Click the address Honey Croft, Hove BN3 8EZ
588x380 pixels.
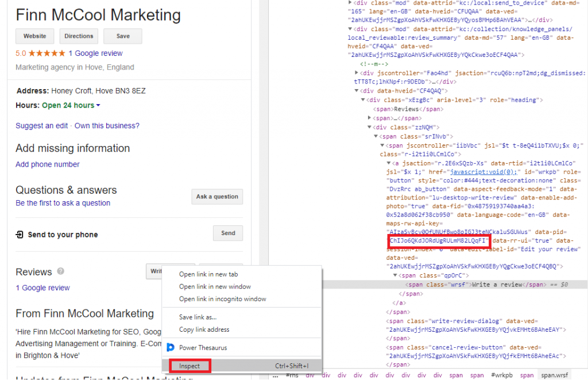click(98, 91)
